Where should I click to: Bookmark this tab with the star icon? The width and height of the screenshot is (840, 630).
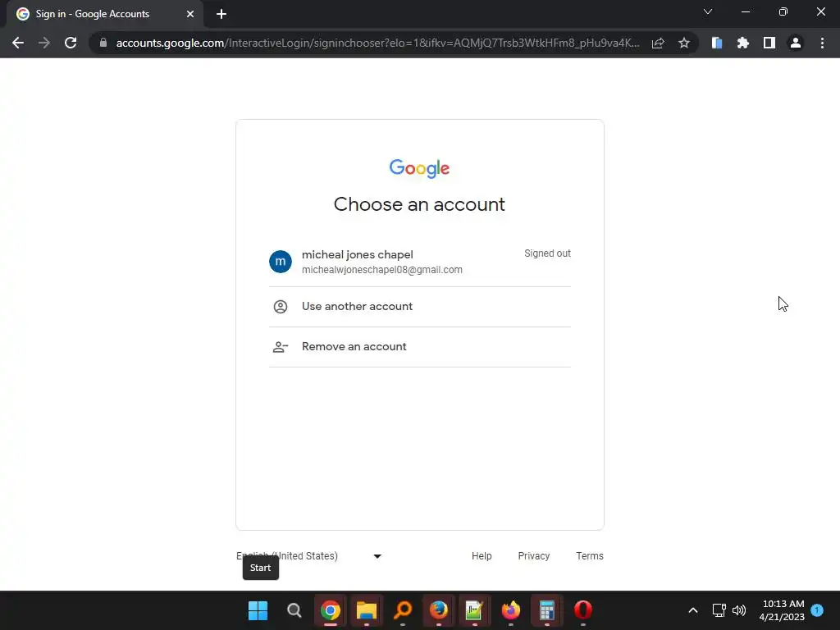click(x=684, y=43)
